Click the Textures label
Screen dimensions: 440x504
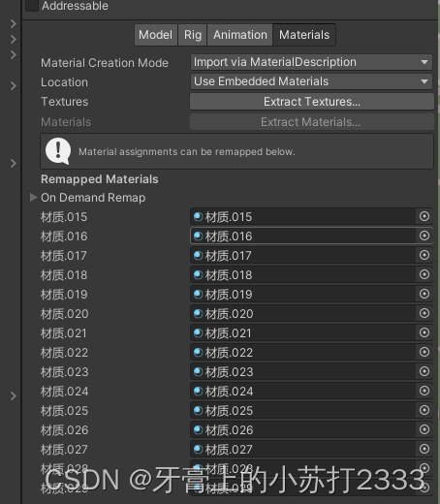[64, 102]
